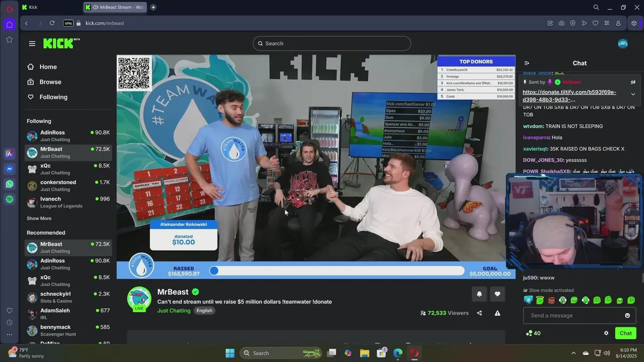This screenshot has width=644, height=362.
Task: Collapse the chat panel with arrow icon
Action: [527, 63]
